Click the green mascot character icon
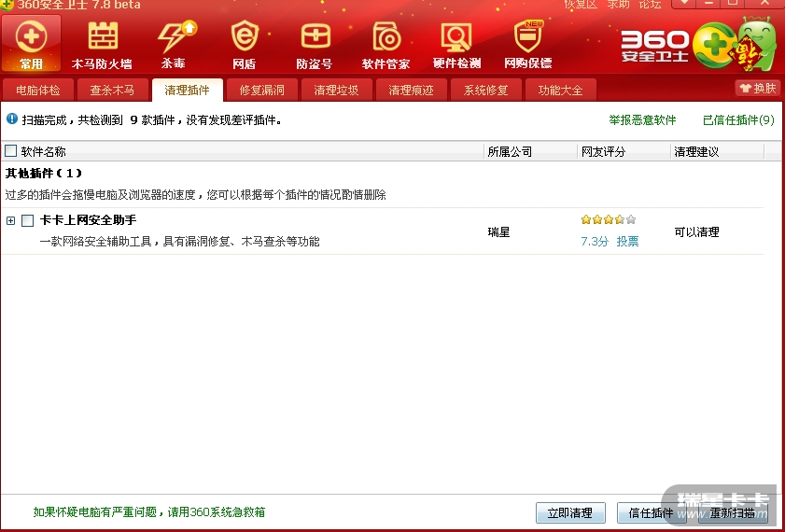785x532 pixels. pos(759,44)
